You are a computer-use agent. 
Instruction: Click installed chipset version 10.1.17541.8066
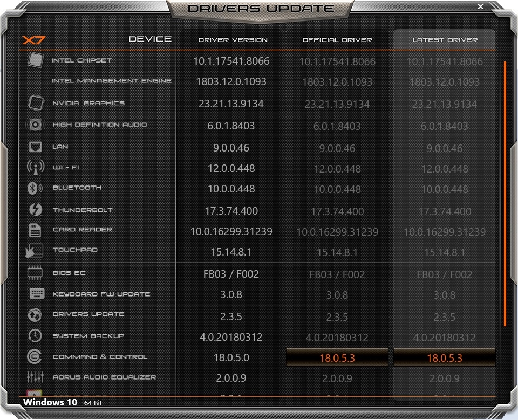coord(231,61)
